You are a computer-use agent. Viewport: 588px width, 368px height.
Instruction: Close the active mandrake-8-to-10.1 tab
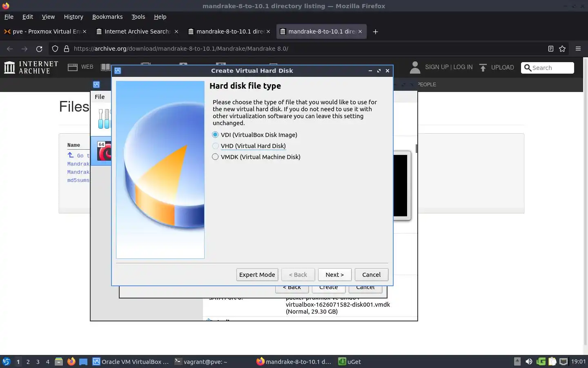click(360, 31)
